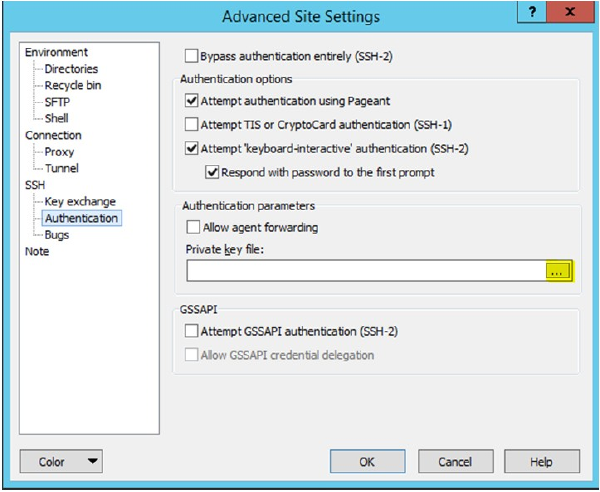Select the SSH tree node
This screenshot has width=600, height=492.
(35, 185)
